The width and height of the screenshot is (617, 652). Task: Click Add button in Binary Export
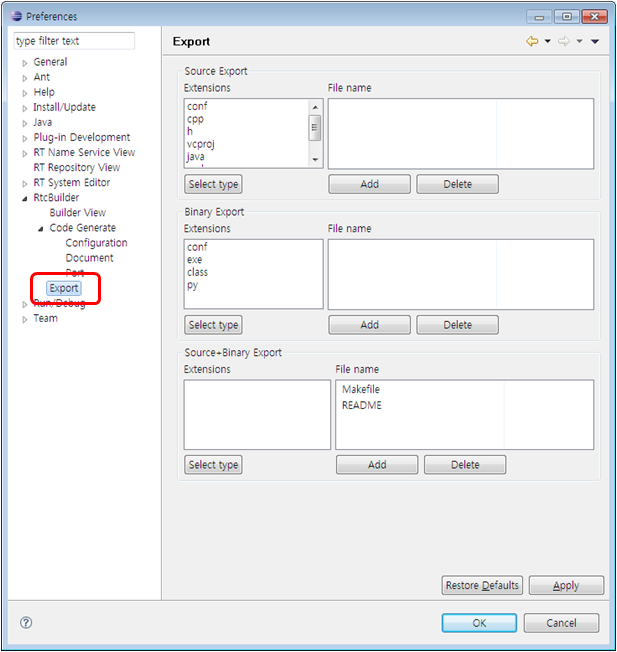(x=369, y=324)
